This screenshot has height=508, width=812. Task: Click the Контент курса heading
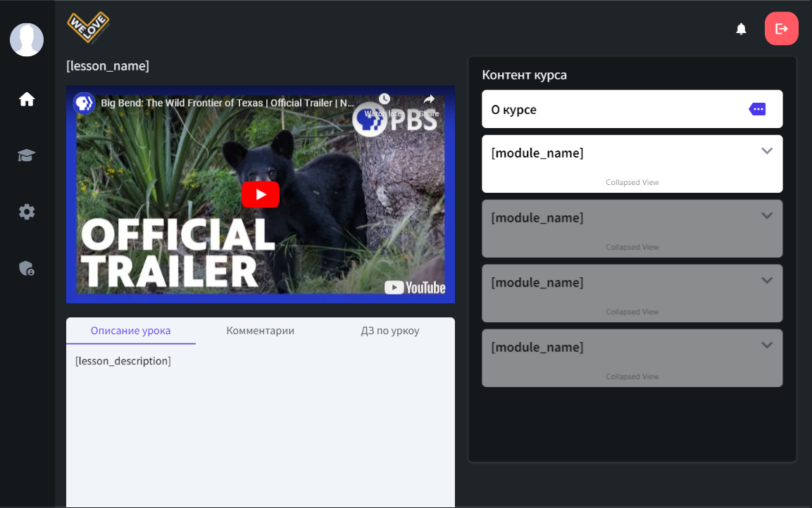pyautogui.click(x=524, y=75)
